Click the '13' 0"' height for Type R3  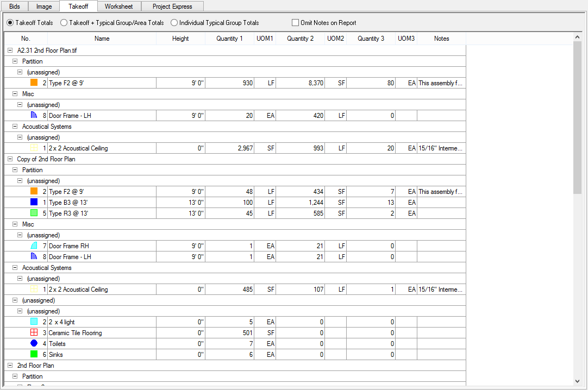(x=180, y=213)
